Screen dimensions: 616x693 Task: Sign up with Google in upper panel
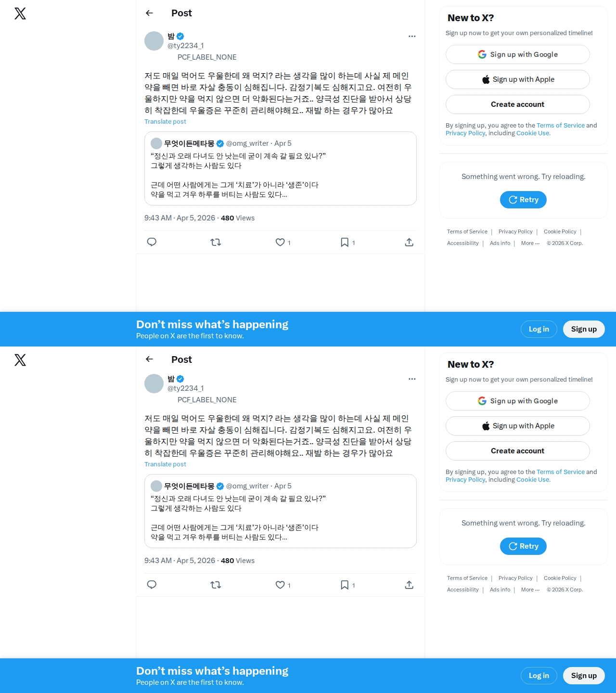[x=518, y=54]
